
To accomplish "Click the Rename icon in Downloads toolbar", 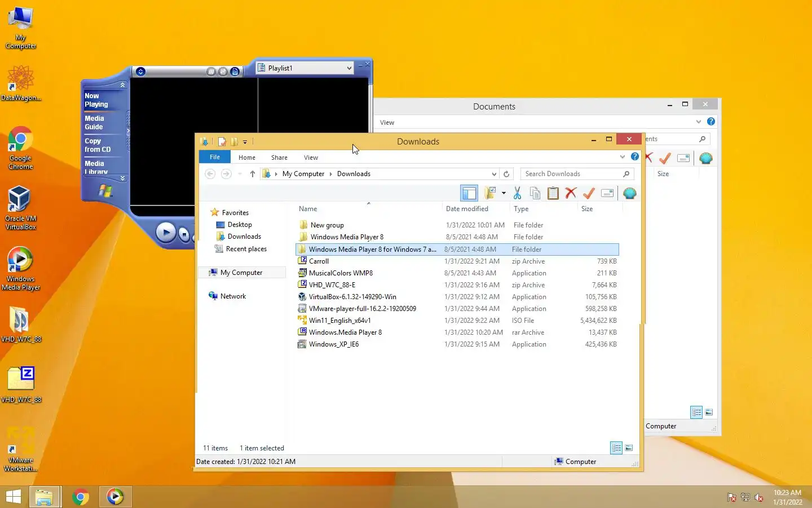I will (x=607, y=193).
